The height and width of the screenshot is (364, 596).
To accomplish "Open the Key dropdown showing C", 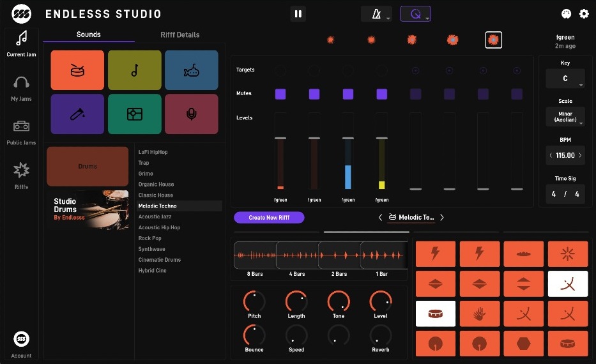I will (x=565, y=79).
